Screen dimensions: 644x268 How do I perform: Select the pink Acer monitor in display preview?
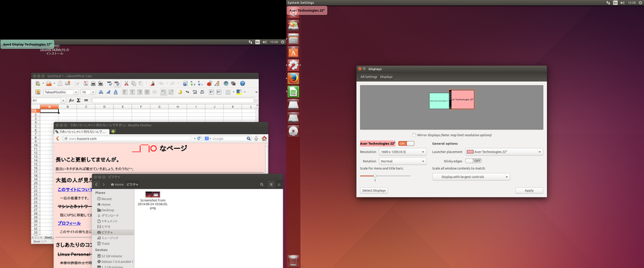[463, 99]
